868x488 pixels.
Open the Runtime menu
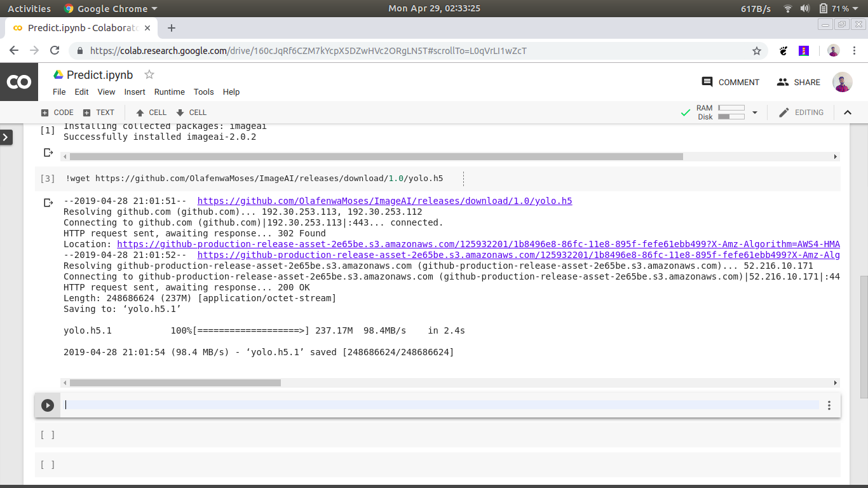pyautogui.click(x=169, y=92)
